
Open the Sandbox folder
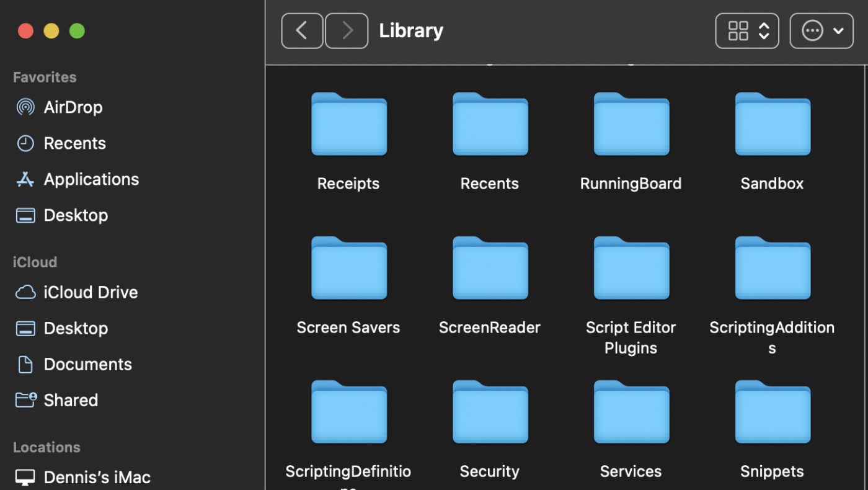[x=772, y=124]
